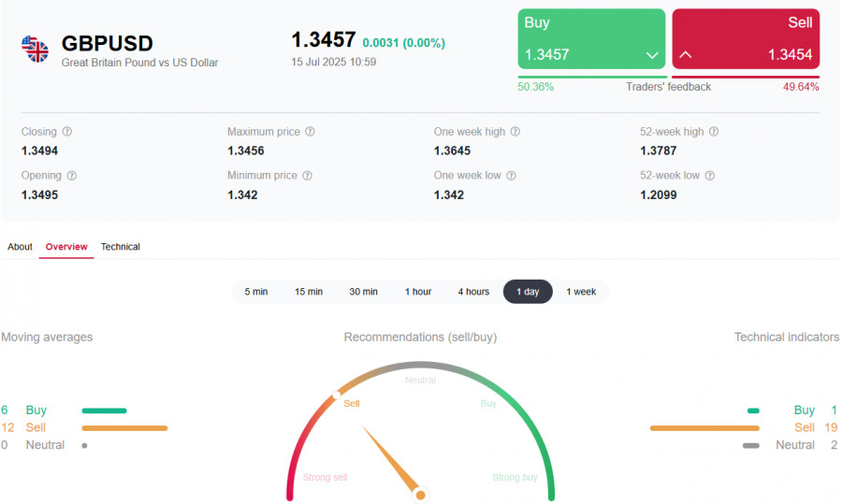
Task: Select the 15 min timeframe
Action: (x=309, y=292)
